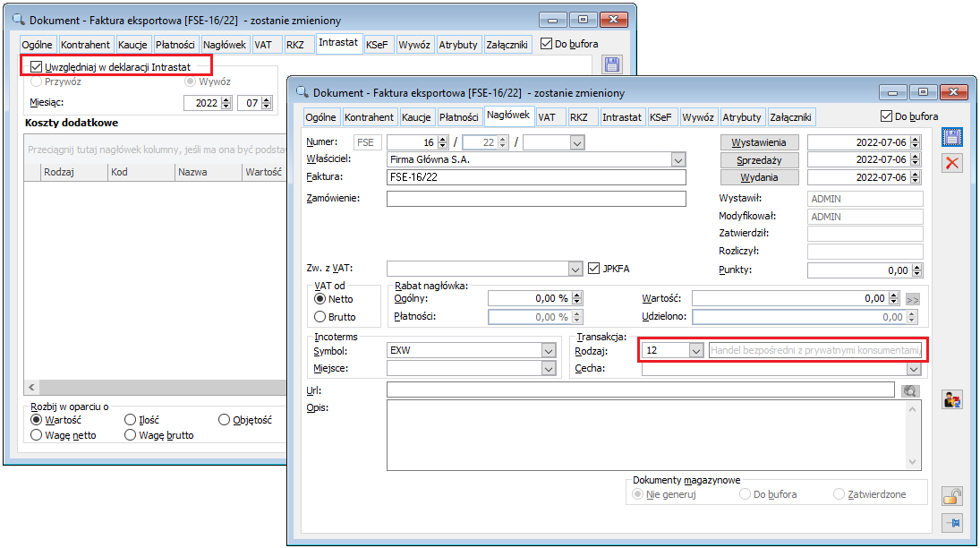Click the Wystawienia date button
This screenshot has width=980, height=548.
coord(759,142)
